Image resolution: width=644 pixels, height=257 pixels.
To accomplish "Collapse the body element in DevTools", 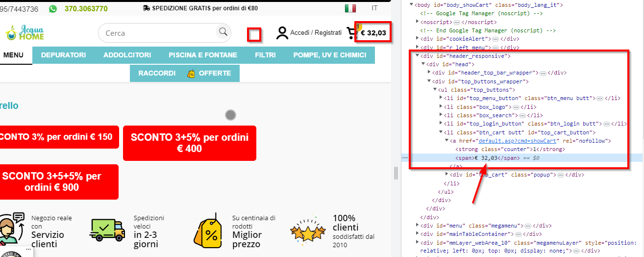I will coord(411,5).
